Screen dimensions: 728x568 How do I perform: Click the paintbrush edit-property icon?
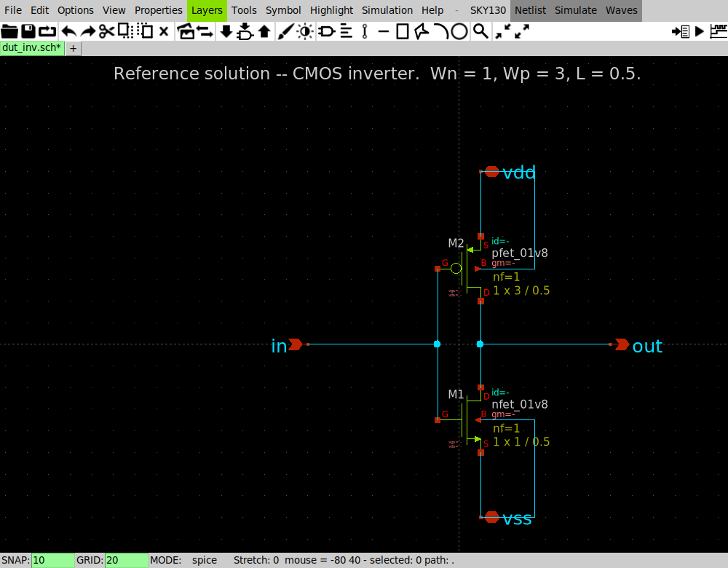click(285, 31)
